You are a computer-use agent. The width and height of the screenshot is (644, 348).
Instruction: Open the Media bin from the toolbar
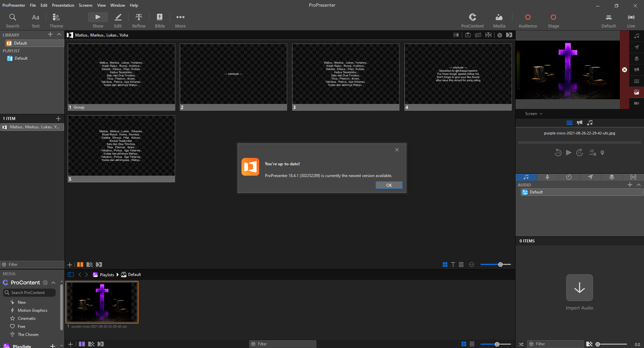click(499, 21)
